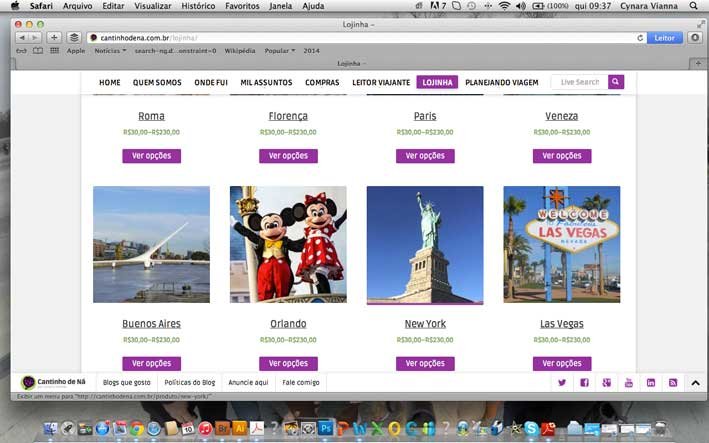The height and width of the screenshot is (443, 709).
Task: Click the Mickey and Minnie thumbnail
Action: tap(288, 245)
